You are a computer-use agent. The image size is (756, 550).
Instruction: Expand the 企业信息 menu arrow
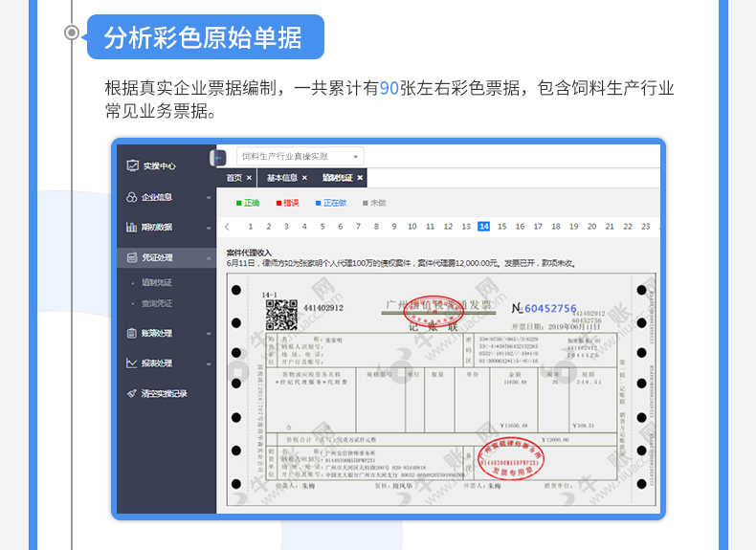(209, 198)
